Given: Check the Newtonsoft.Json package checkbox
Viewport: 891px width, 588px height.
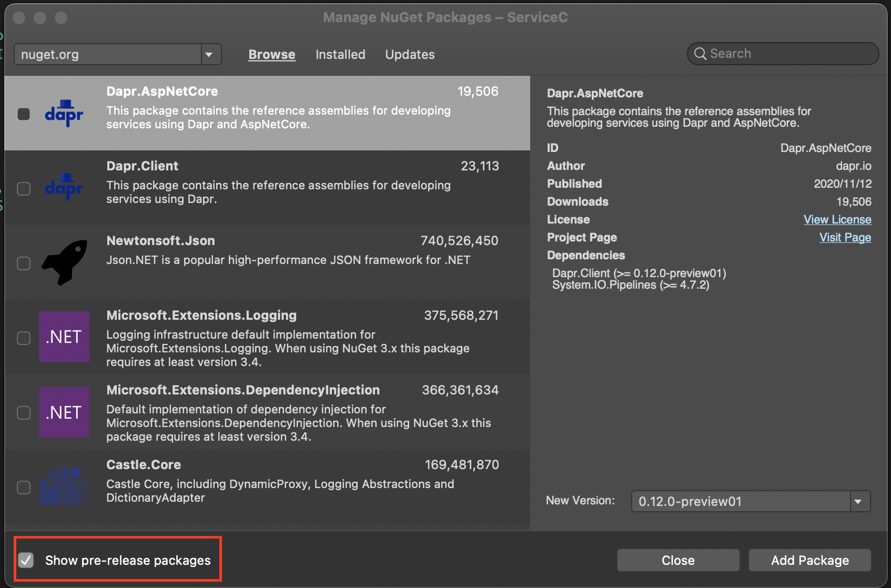Looking at the screenshot, I should 24,263.
